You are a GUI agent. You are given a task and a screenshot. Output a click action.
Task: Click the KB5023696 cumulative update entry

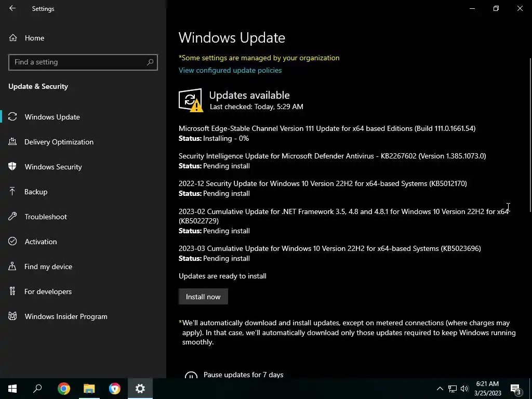tap(330, 248)
